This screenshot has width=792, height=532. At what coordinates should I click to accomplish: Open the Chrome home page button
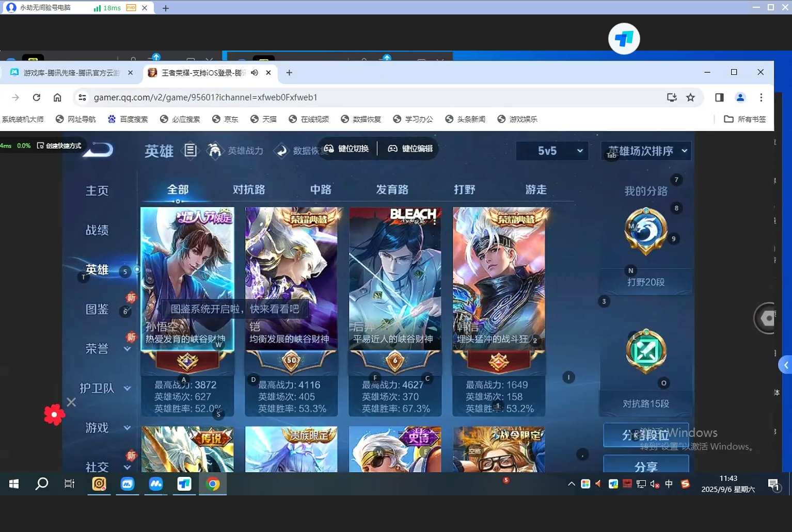[x=57, y=98]
